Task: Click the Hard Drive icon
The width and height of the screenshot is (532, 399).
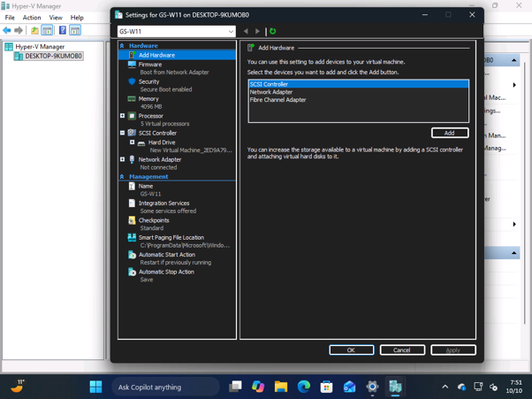Action: click(141, 143)
